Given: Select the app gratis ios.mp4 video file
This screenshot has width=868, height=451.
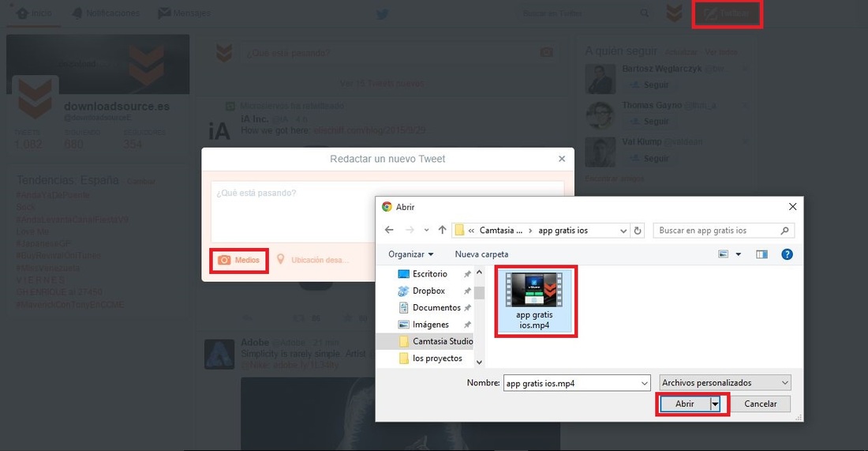Looking at the screenshot, I should click(x=534, y=301).
